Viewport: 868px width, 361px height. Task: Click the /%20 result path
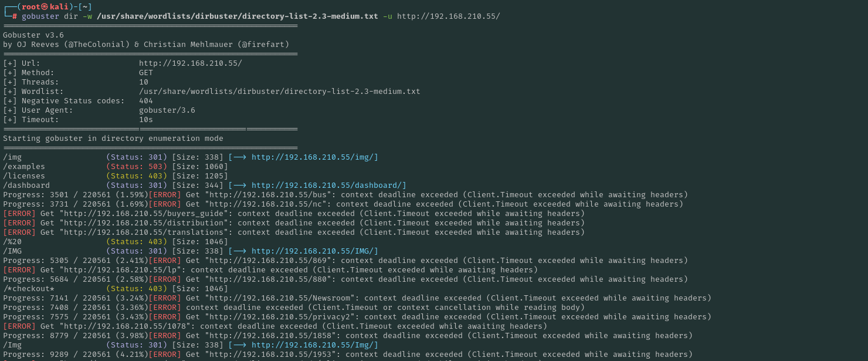coord(12,242)
